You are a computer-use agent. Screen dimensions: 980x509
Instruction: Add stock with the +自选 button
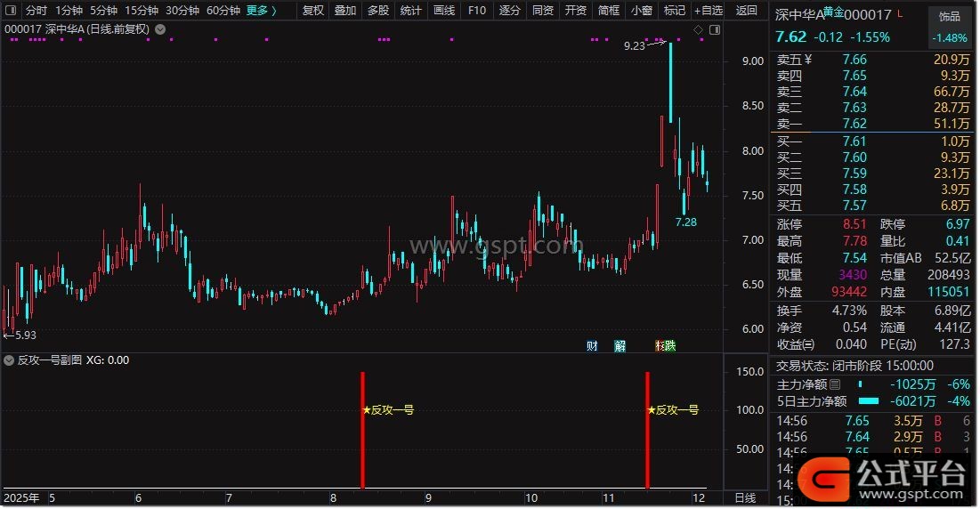click(x=708, y=11)
